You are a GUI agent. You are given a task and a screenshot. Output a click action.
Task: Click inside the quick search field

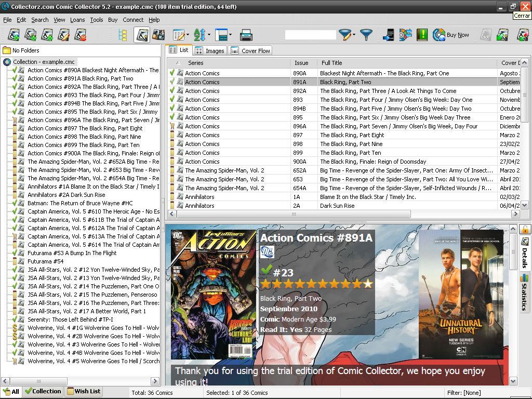tap(309, 35)
